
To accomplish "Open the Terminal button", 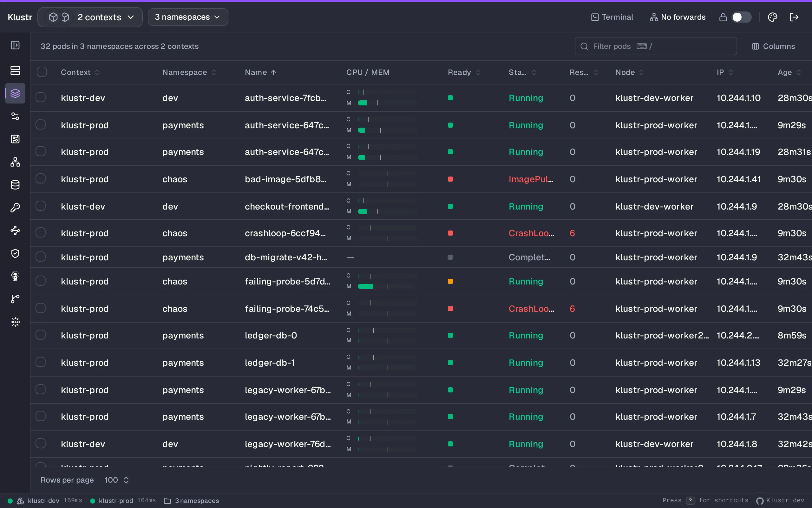I will (612, 17).
